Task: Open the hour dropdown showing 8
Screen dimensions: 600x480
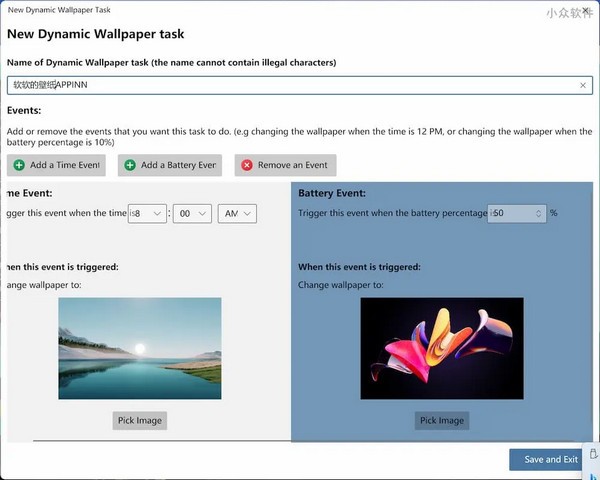Action: [x=147, y=214]
